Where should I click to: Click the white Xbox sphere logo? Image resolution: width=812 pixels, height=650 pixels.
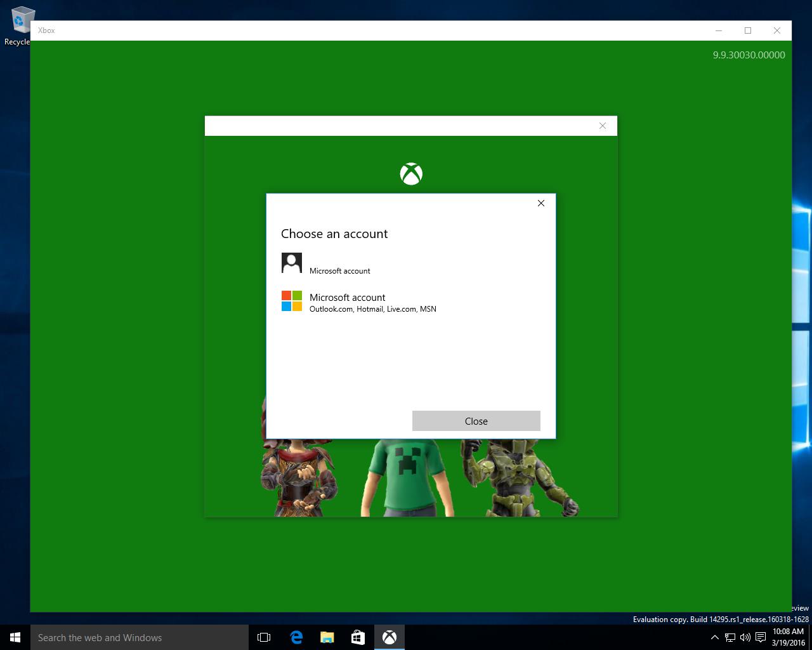point(411,174)
